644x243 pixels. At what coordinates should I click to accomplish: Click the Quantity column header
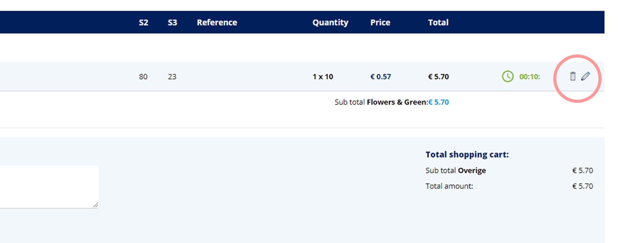click(x=330, y=23)
